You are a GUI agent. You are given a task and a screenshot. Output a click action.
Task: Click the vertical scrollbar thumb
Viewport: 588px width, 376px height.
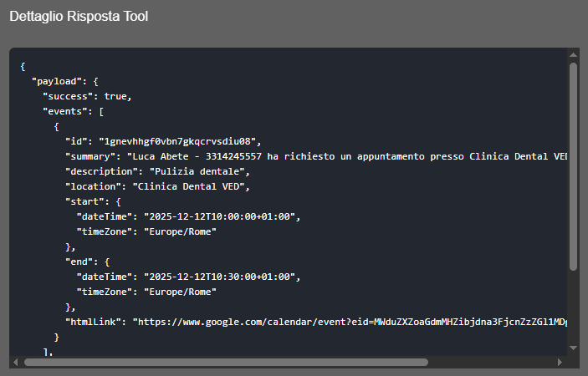(x=573, y=167)
